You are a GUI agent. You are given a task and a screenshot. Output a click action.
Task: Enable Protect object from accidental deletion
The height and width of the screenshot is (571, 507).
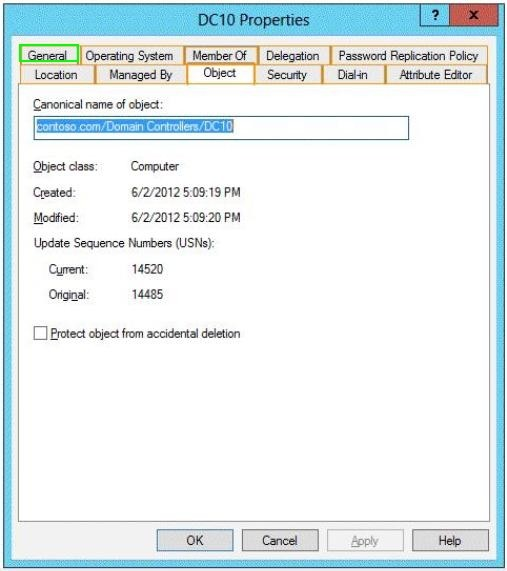click(x=40, y=333)
